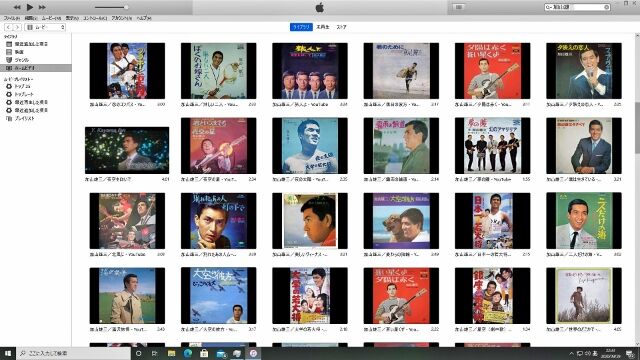Switch to the 未再生 tab
This screenshot has height=360, width=640.
click(x=322, y=27)
